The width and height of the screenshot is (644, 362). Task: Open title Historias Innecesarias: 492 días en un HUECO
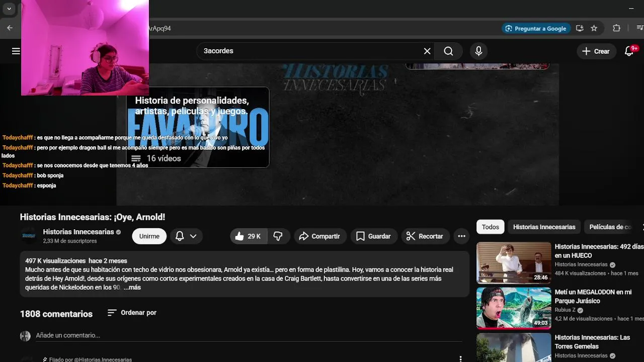[x=599, y=251]
